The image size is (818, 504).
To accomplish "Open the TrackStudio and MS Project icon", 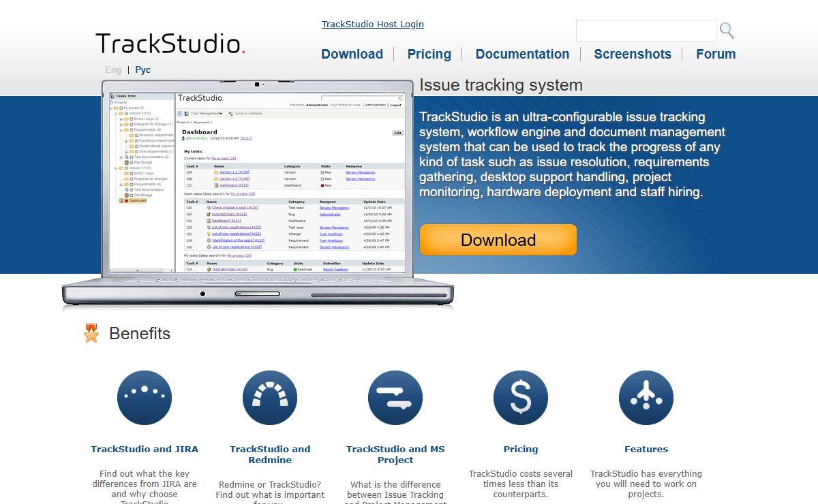I will pyautogui.click(x=395, y=398).
